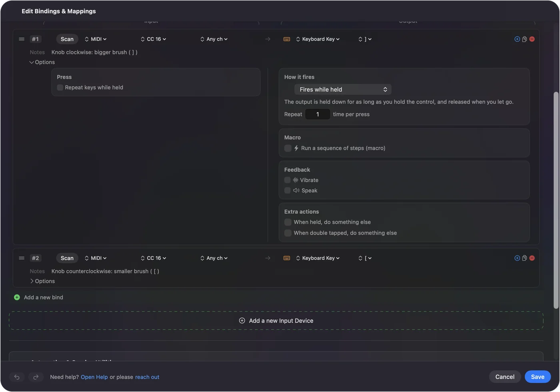This screenshot has width=560, height=392.
Task: Grab the drag handle of bind #1
Action: coord(22,39)
